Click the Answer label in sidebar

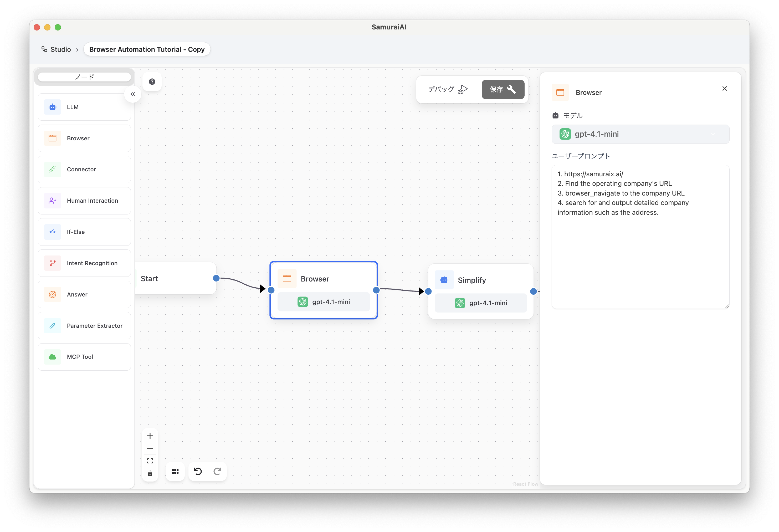[77, 294]
